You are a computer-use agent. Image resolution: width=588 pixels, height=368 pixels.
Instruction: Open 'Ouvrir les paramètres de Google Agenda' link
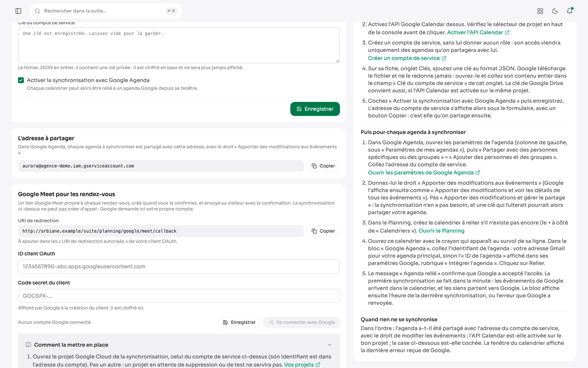click(x=424, y=173)
